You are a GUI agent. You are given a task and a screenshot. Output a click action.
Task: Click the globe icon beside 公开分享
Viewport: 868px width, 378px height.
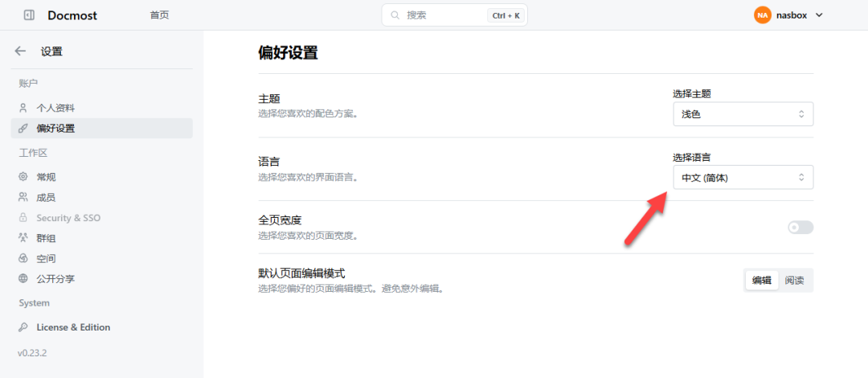click(x=23, y=278)
